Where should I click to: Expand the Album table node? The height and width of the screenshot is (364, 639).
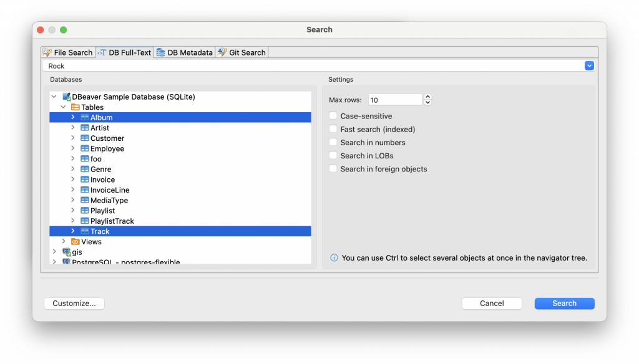[73, 117]
